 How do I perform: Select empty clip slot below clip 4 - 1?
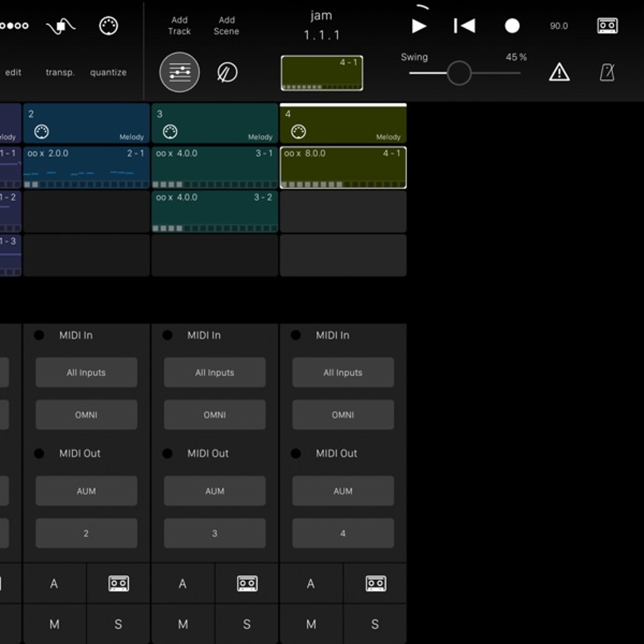[x=343, y=211]
